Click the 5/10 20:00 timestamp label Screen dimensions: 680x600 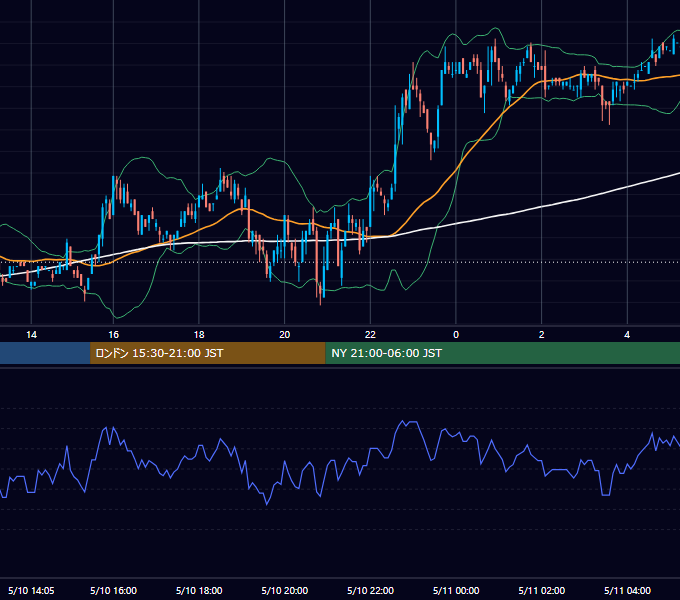(284, 590)
